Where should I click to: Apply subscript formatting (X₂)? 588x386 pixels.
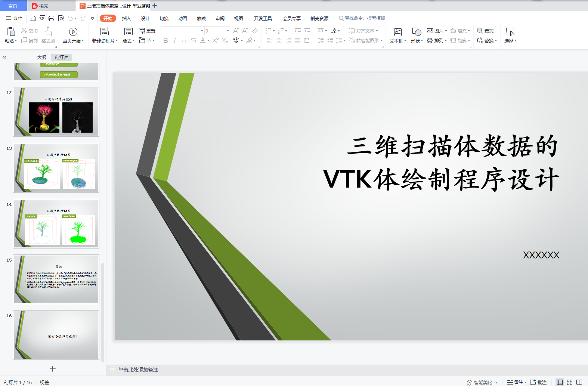point(225,40)
